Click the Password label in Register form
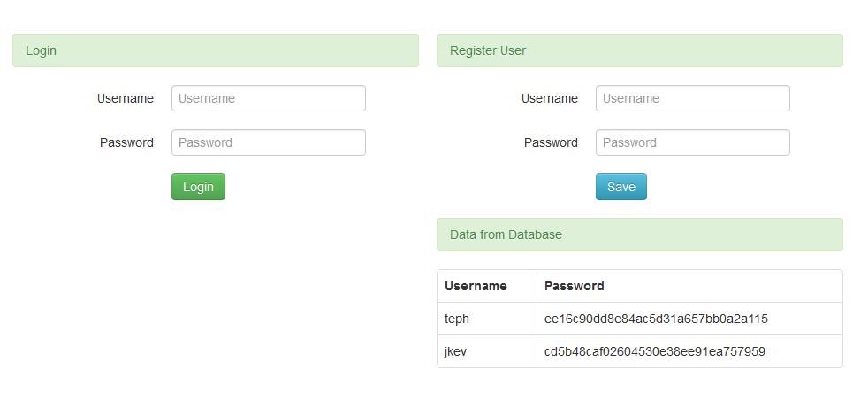 [551, 143]
